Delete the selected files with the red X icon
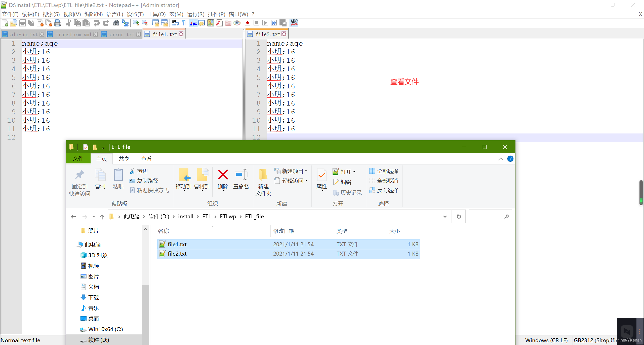 [x=222, y=174]
